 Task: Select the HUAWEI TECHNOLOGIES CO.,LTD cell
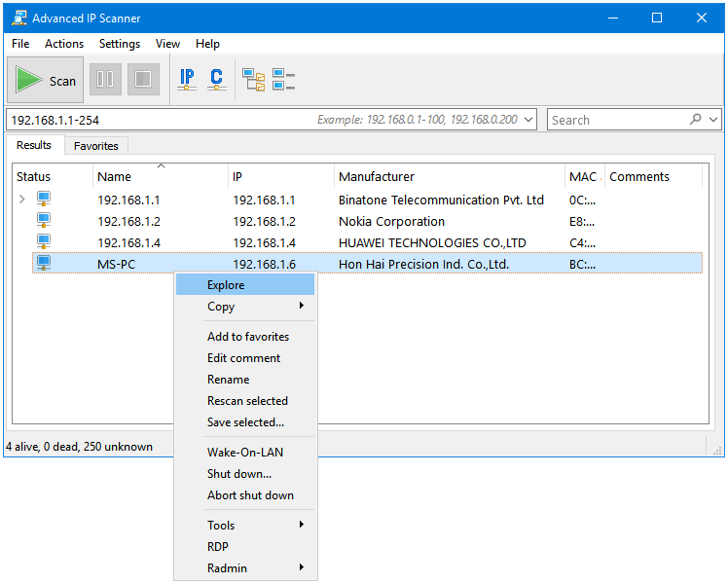pos(432,242)
